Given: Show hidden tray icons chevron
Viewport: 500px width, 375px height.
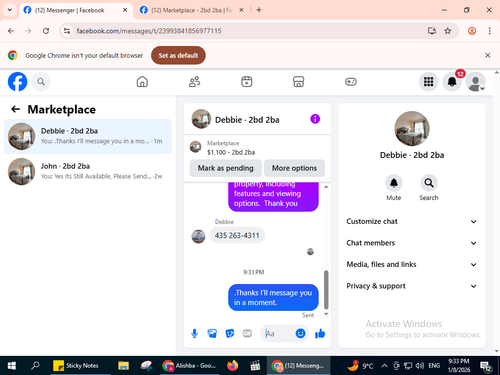Looking at the screenshot, I should point(384,366).
